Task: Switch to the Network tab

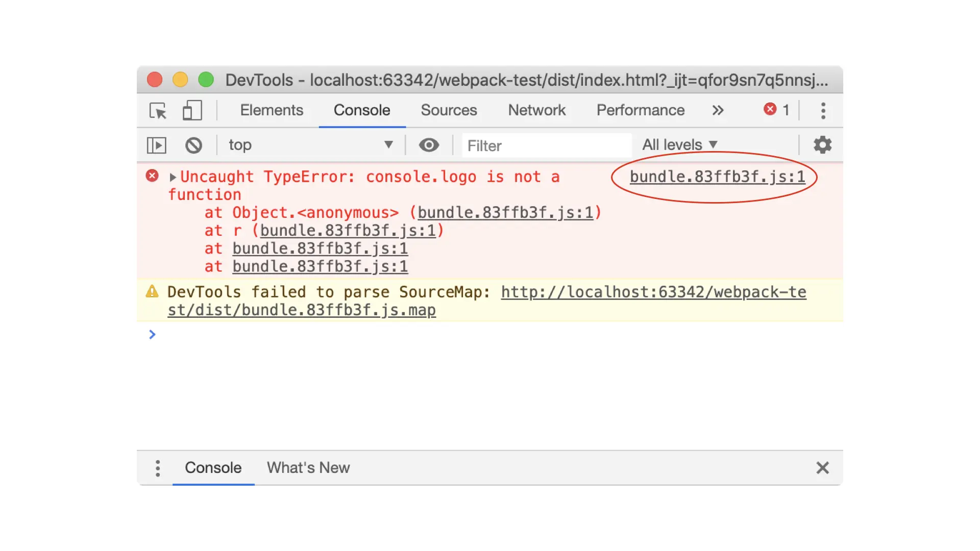Action: click(x=536, y=110)
